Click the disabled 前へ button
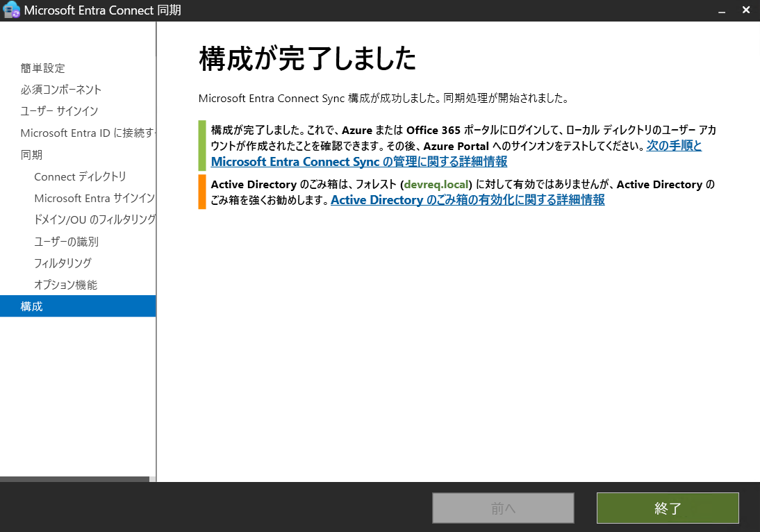The width and height of the screenshot is (760, 532). point(503,508)
